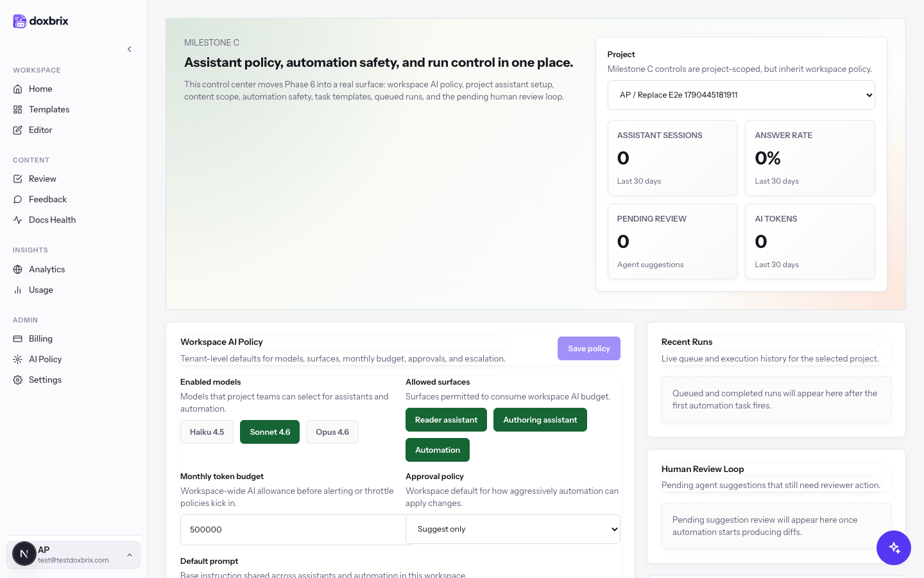Disable the Automation surface chip

[x=438, y=450]
